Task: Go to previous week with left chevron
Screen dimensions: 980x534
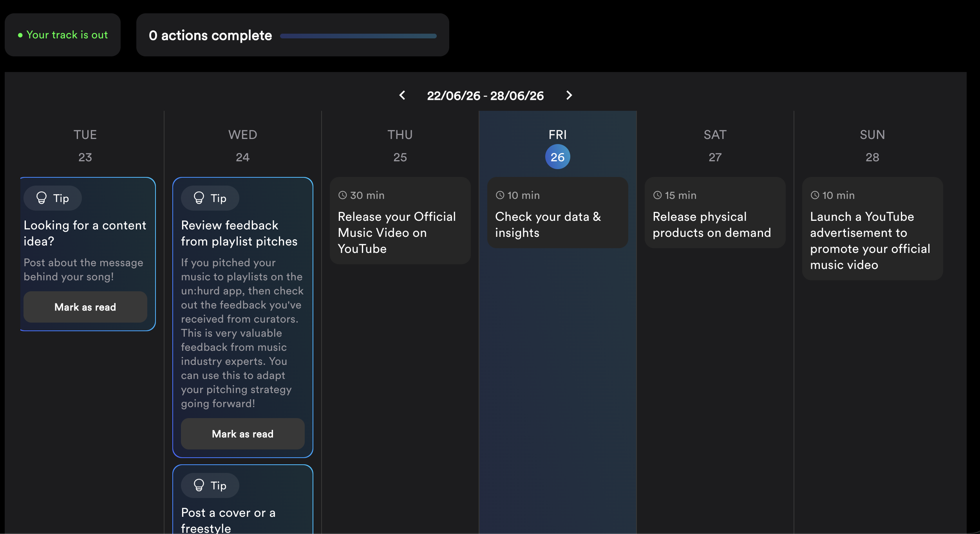Action: 402,95
